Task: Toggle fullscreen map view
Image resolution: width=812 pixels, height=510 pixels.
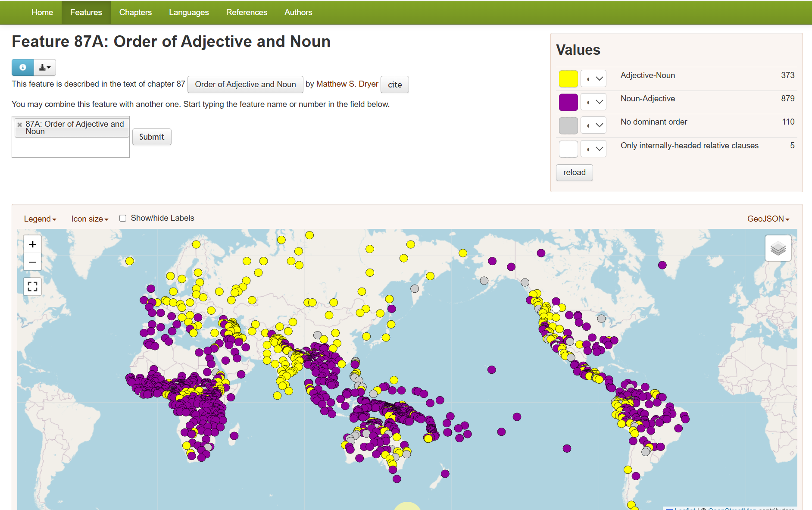Action: pos(32,287)
